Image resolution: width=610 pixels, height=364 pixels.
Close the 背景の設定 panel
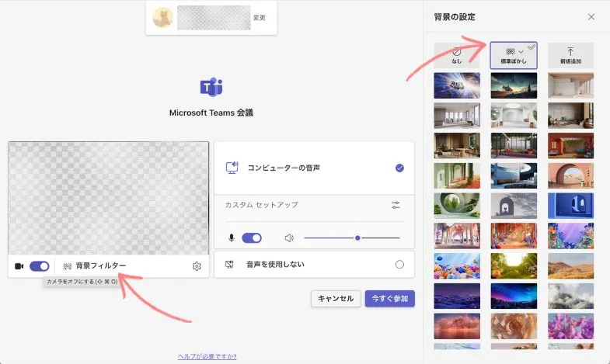pos(591,17)
